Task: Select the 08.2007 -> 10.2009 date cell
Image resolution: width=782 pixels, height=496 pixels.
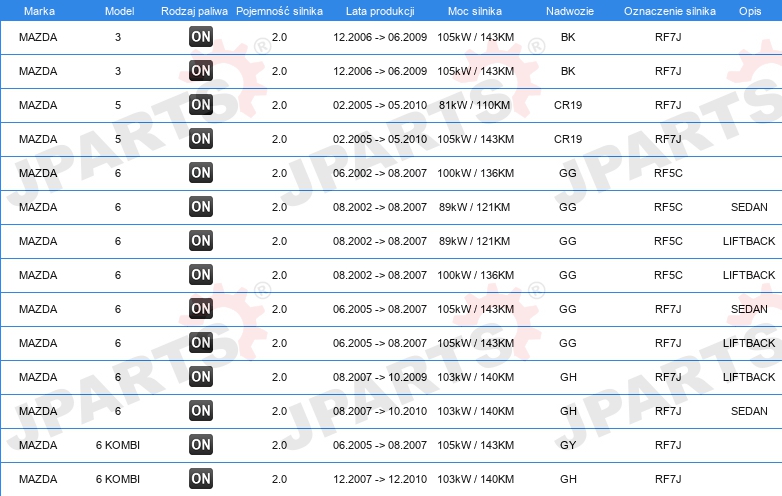Action: tap(380, 377)
